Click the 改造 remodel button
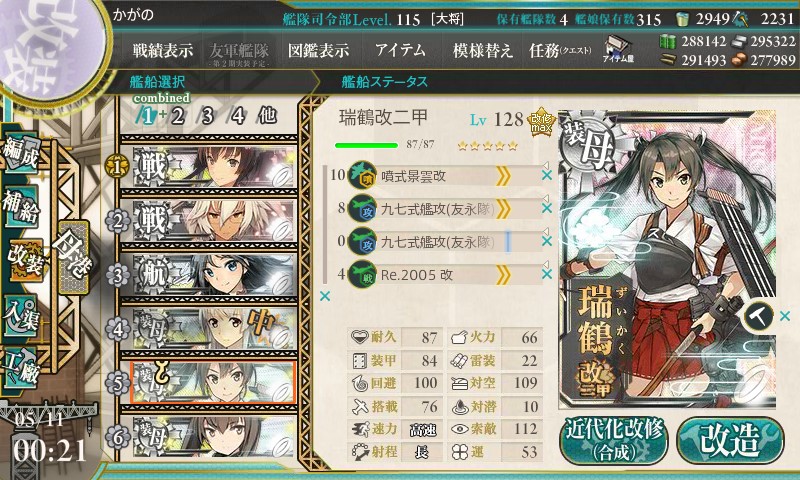 pyautogui.click(x=730, y=441)
